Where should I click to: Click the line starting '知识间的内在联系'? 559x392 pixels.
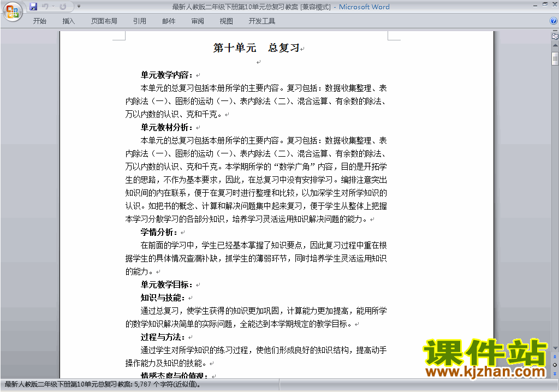pos(256,193)
